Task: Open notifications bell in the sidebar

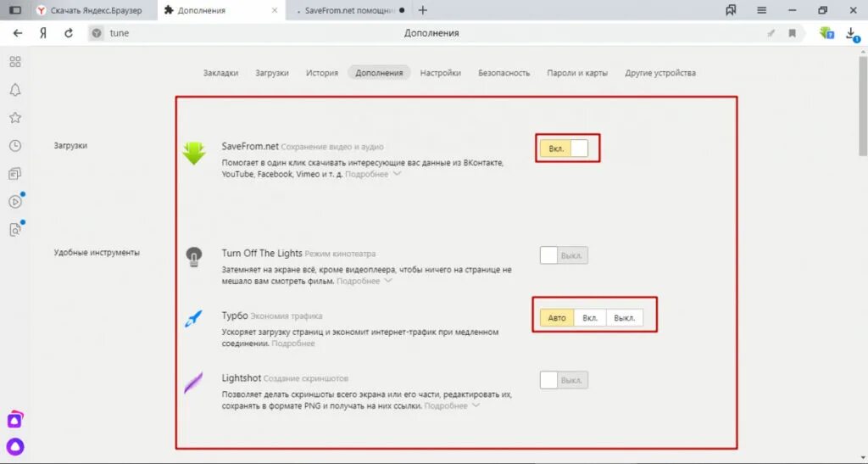Action: click(x=15, y=90)
